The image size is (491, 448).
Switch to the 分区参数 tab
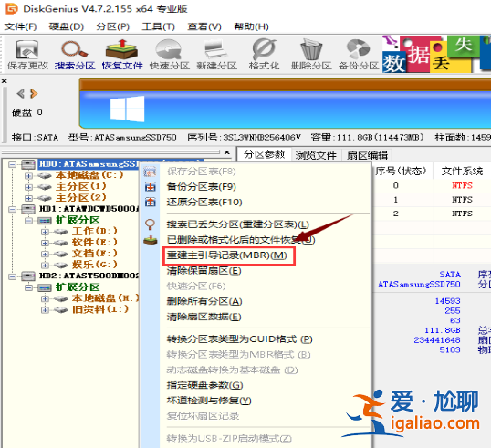coord(265,154)
